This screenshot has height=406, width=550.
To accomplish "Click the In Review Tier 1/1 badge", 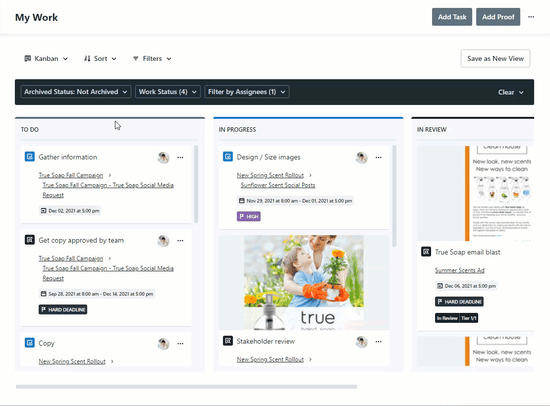I will click(x=456, y=318).
